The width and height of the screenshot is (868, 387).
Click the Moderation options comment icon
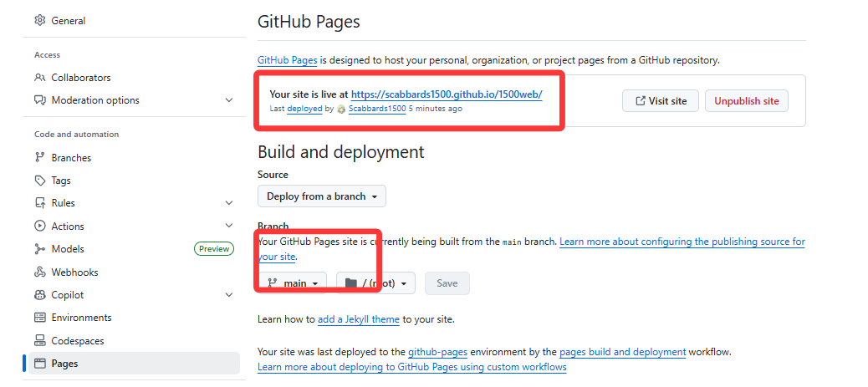pyautogui.click(x=39, y=100)
